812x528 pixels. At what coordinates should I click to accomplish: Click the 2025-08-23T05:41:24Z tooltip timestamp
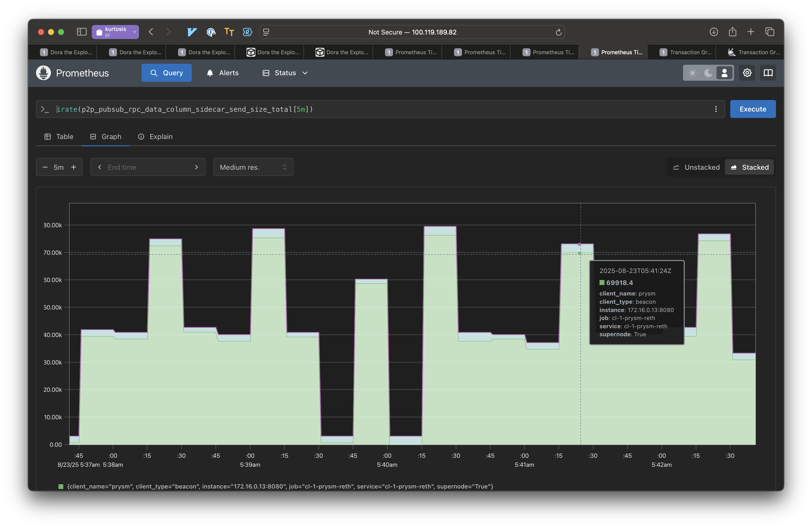[635, 271]
